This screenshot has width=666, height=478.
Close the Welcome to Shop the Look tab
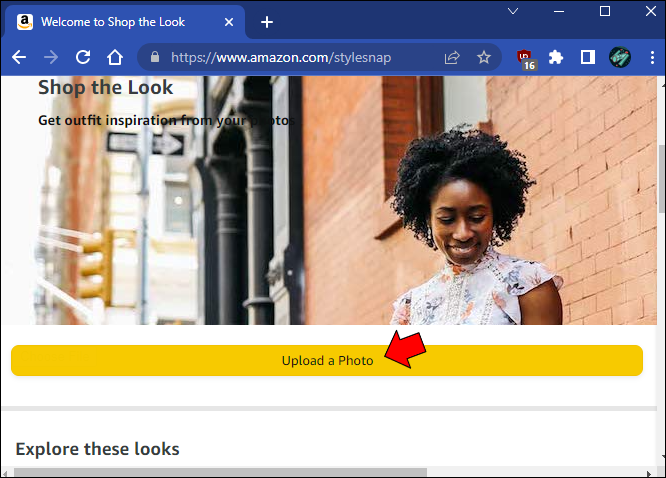[x=229, y=22]
